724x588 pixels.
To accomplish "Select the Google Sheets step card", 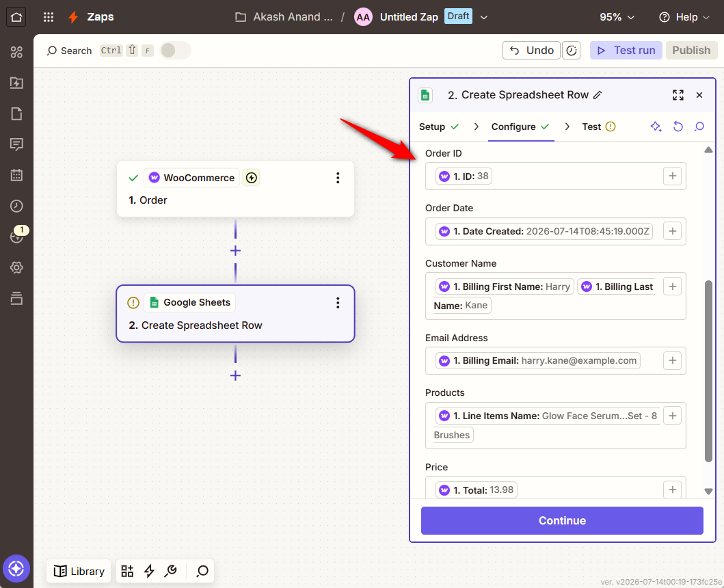I will pos(235,314).
